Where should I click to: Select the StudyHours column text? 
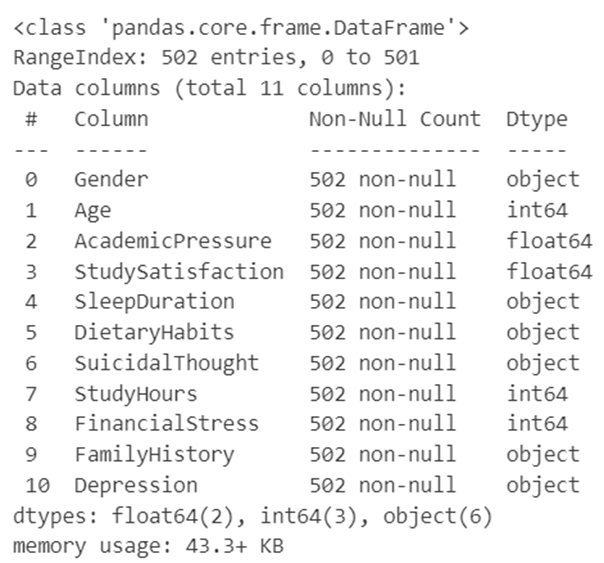[x=136, y=394]
